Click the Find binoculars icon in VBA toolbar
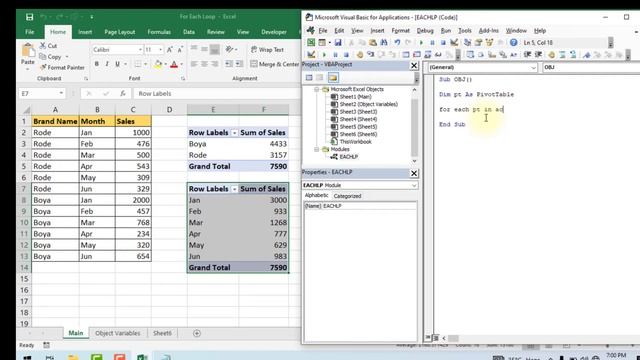The width and height of the screenshot is (640, 360). [384, 42]
